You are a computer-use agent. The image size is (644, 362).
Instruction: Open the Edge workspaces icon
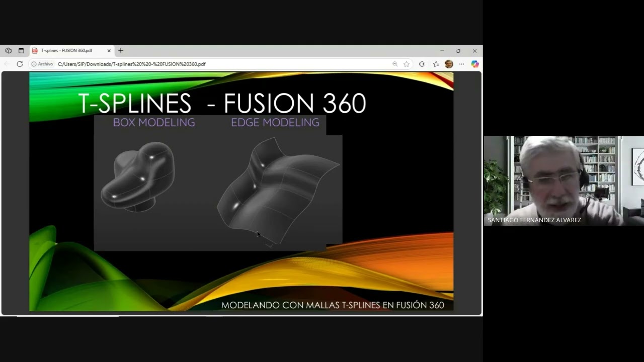pyautogui.click(x=9, y=51)
